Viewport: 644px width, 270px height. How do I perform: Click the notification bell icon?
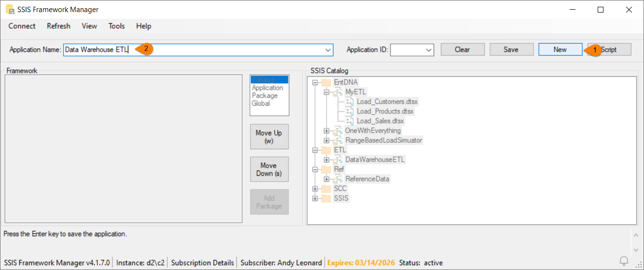625,262
